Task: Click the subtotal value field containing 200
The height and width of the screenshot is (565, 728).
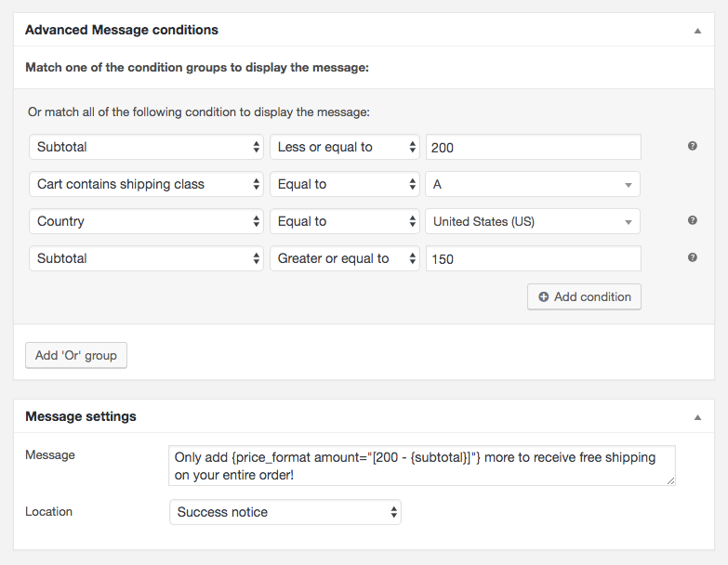Action: click(534, 147)
